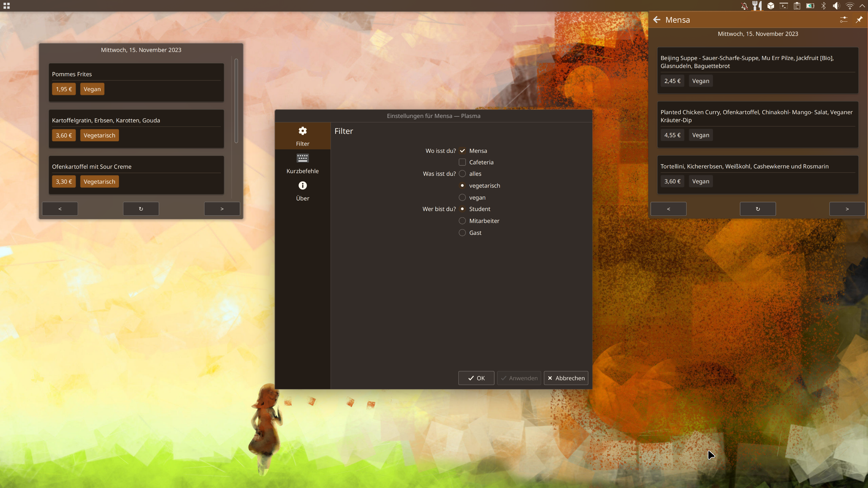Pin the Mensa popup open

click(859, 20)
